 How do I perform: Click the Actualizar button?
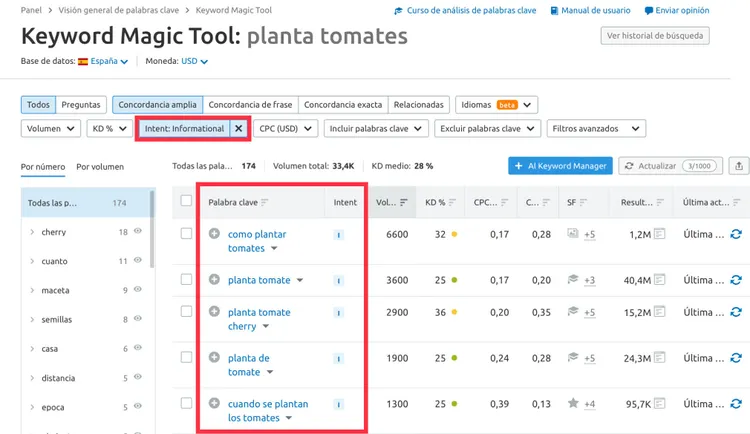670,166
